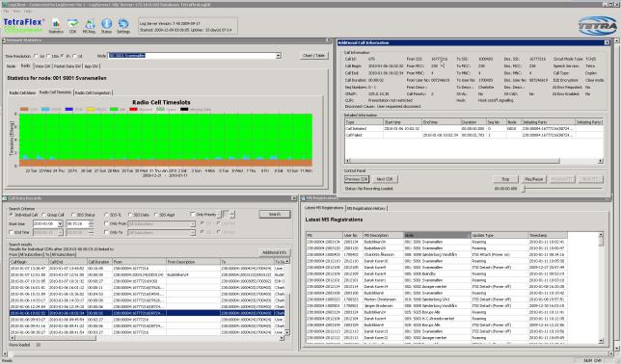Screen dimensions: 621x364
Task: Click the Update Type column header
Action: tap(499, 235)
